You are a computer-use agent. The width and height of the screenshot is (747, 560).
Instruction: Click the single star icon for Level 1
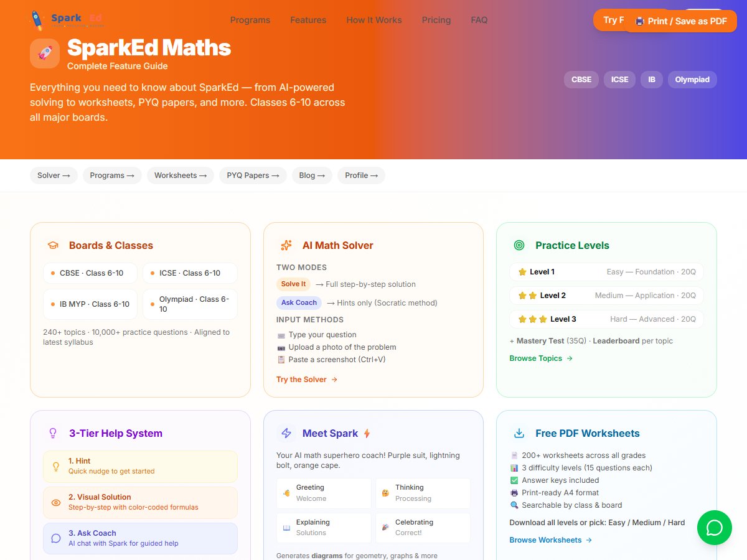coord(522,272)
